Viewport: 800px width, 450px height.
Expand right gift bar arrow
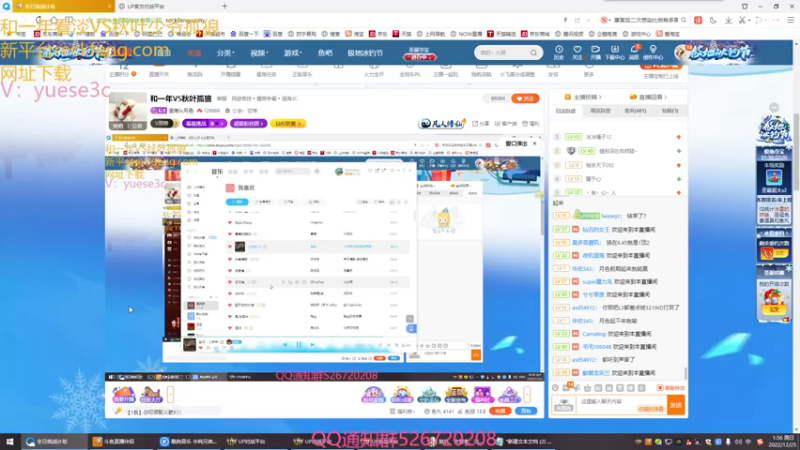click(x=527, y=394)
